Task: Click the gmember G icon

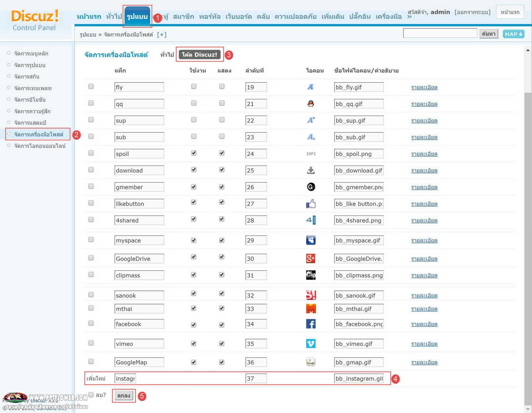Action: pos(311,187)
